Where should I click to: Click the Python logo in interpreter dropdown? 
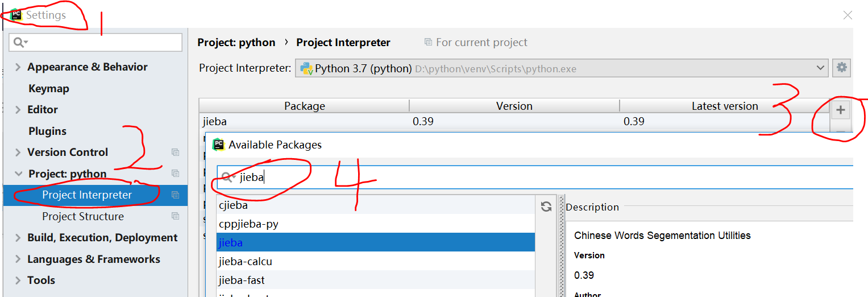(x=306, y=68)
